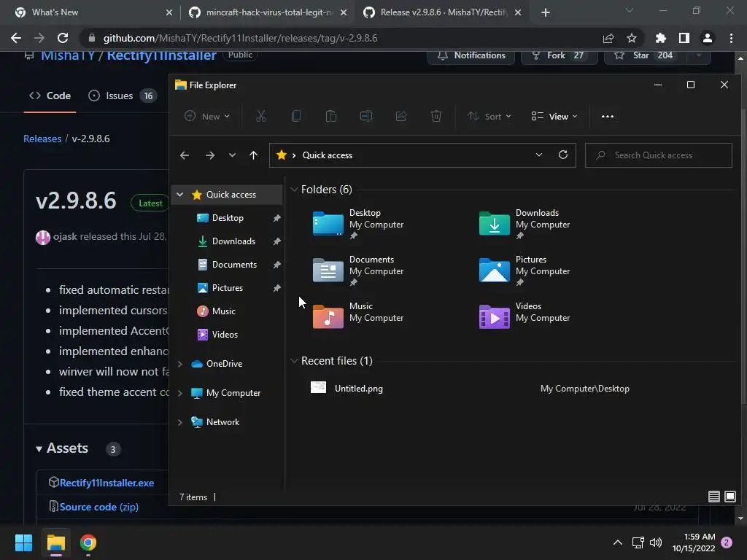Collapse the Folders (6) group
The image size is (747, 560).
click(x=294, y=190)
